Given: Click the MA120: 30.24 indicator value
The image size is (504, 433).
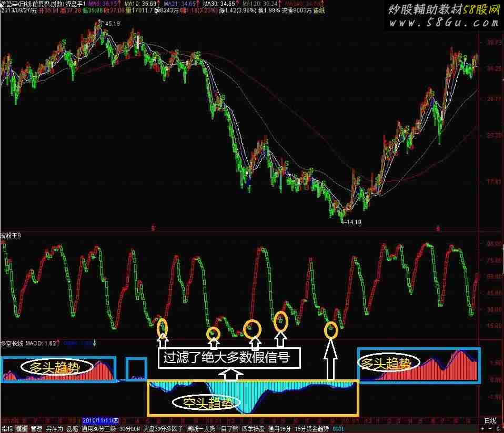Looking at the screenshot, I should [x=260, y=4].
